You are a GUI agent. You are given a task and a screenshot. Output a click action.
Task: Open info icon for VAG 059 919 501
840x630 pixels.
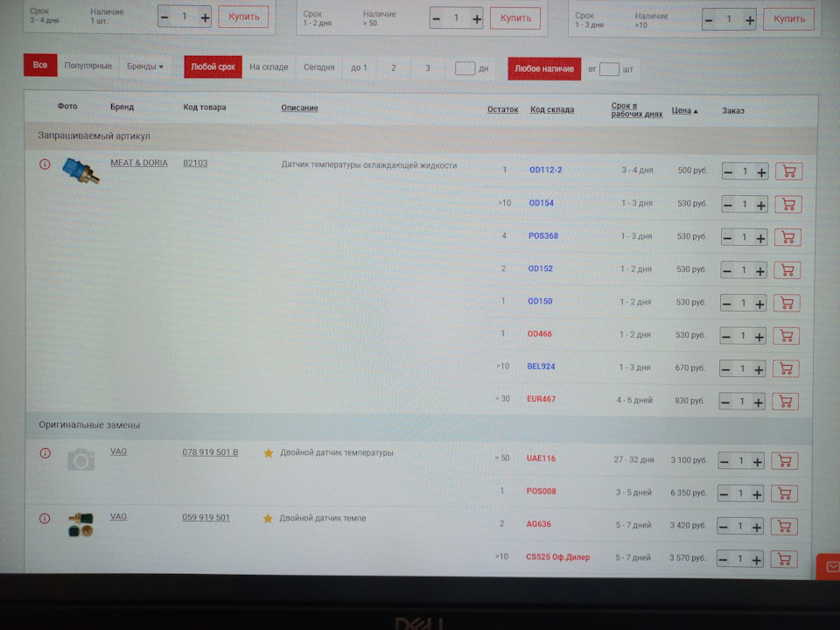point(45,519)
